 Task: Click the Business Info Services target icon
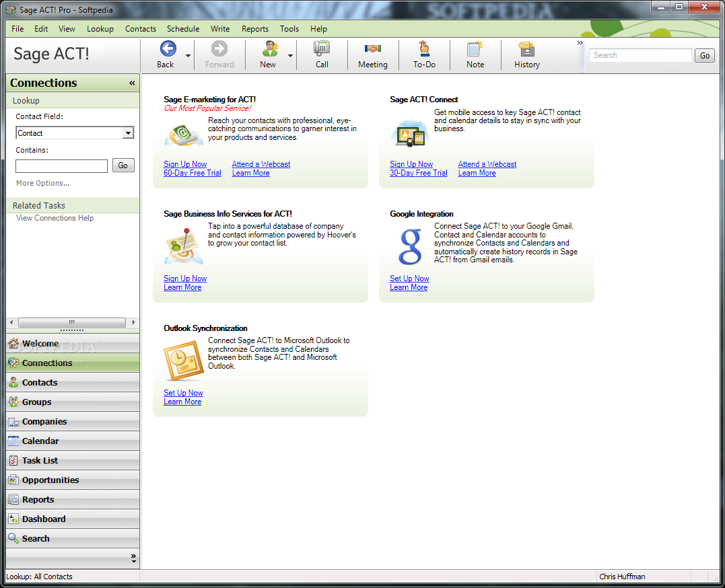[184, 246]
